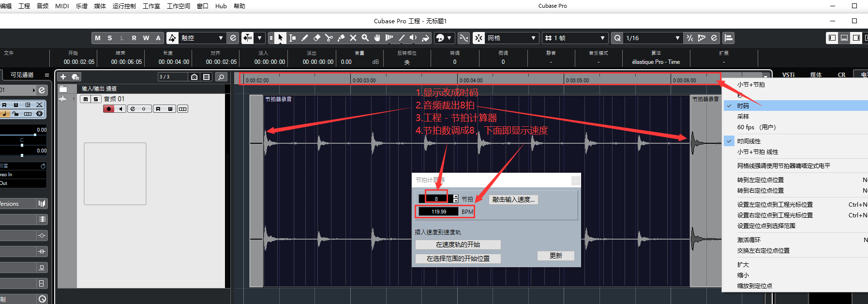Select the Erase tool
This screenshot has width=868, height=304.
(x=316, y=38)
